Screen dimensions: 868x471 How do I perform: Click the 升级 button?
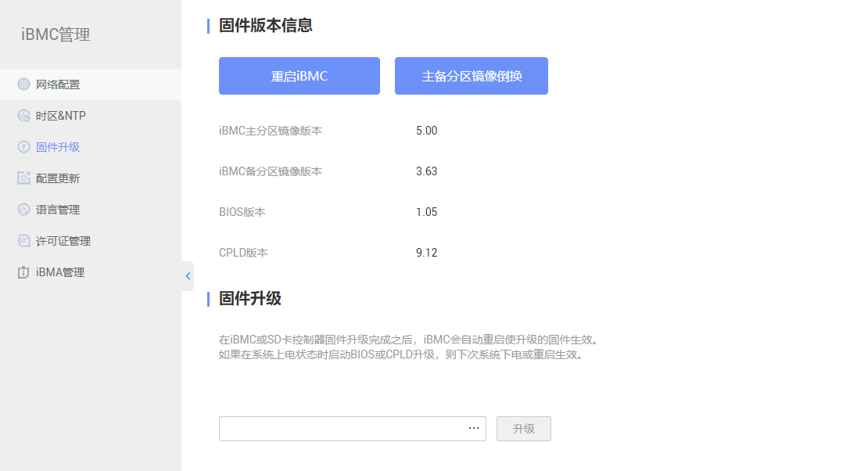coord(524,429)
